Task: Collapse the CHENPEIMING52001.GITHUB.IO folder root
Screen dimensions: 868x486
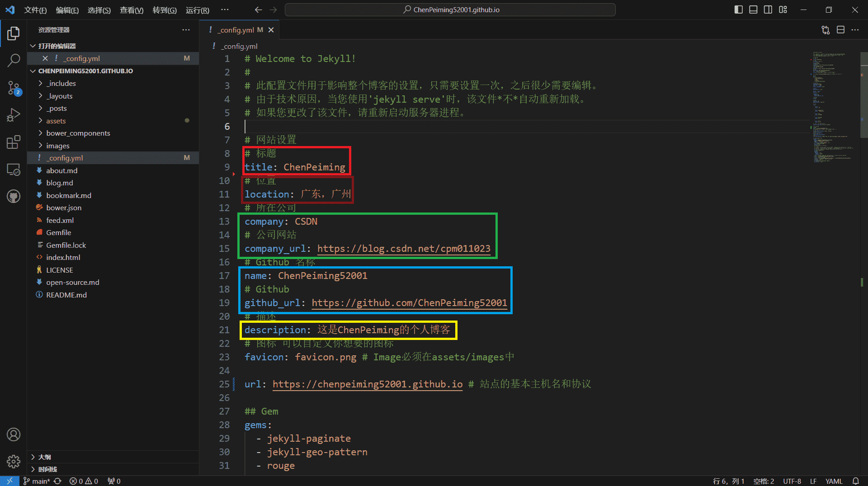Action: point(113,71)
